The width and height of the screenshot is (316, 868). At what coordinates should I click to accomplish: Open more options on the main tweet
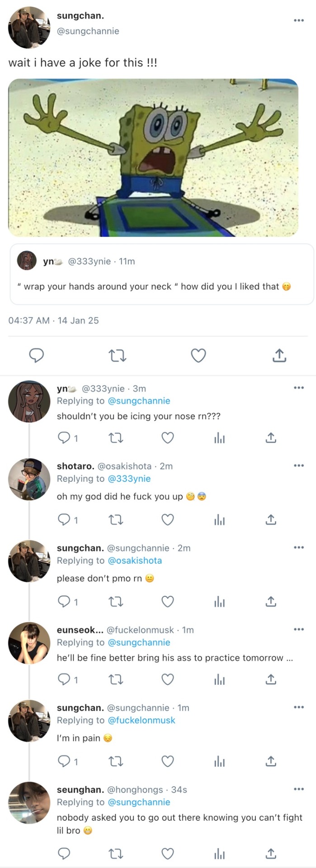(x=298, y=20)
